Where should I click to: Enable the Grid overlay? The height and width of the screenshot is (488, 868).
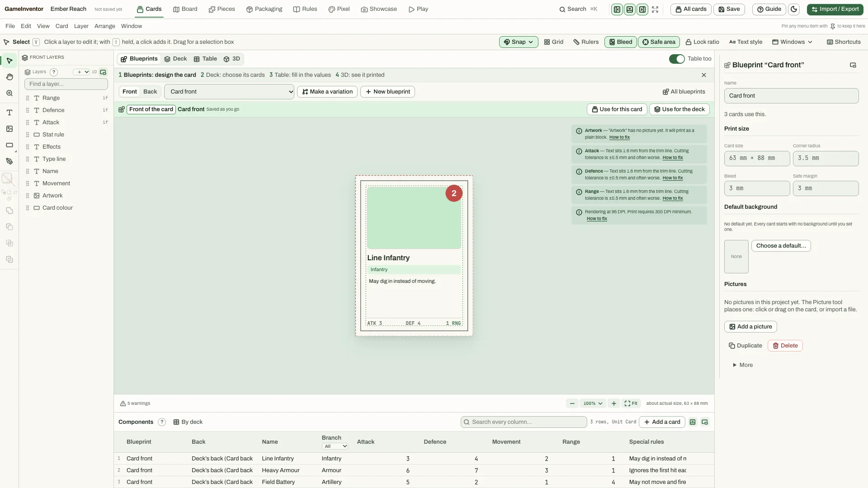[x=553, y=42]
